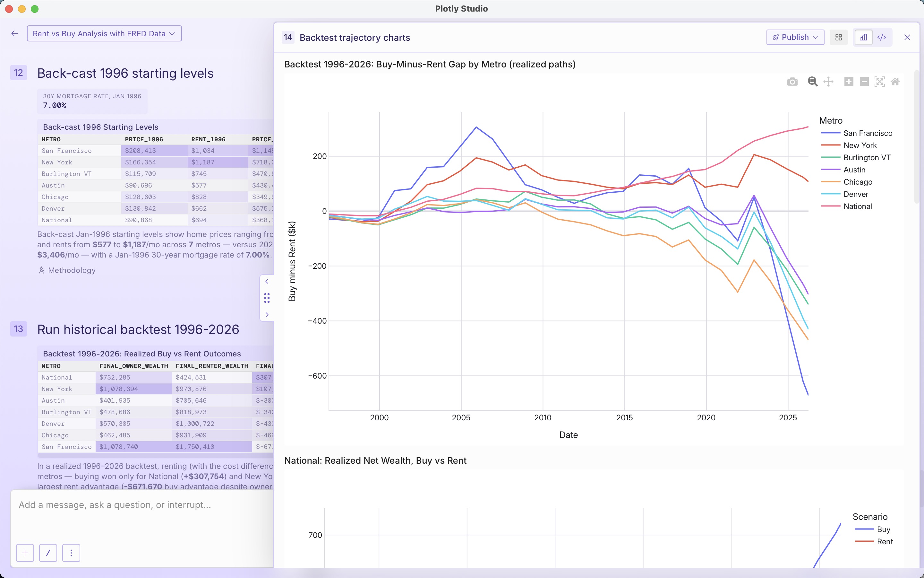Show the chart output view
Image resolution: width=924 pixels, height=578 pixels.
[x=863, y=37]
